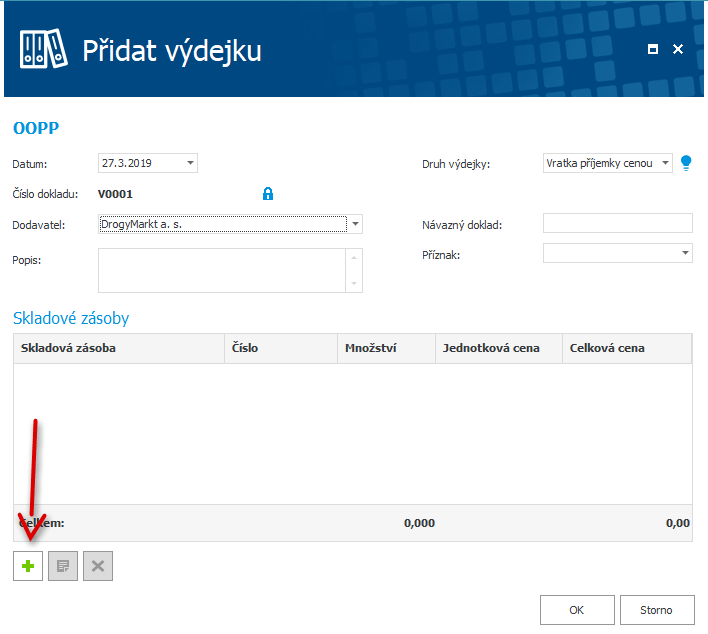Click the OOPP heading text
Viewport: 708px width, 634px height.
coord(36,128)
